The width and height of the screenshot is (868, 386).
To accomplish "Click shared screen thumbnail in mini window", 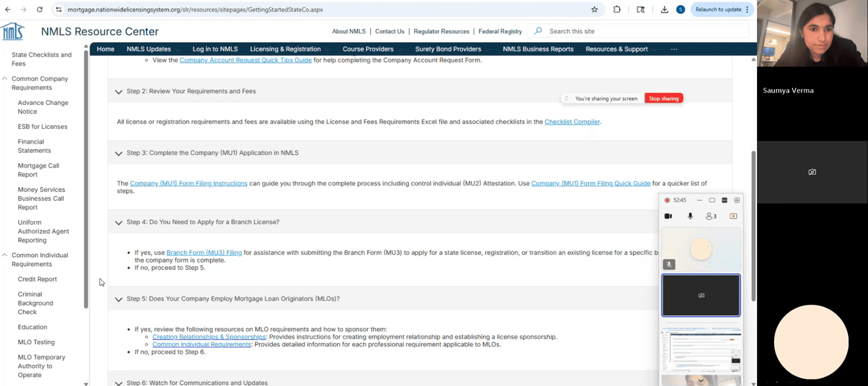I will click(701, 350).
